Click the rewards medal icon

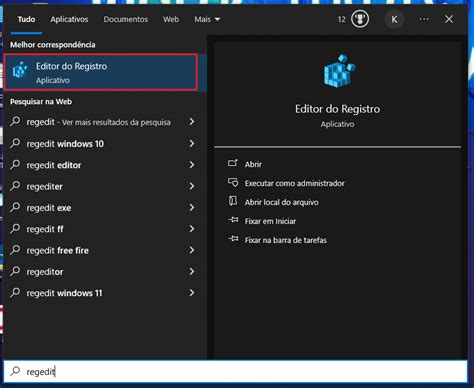(x=360, y=19)
